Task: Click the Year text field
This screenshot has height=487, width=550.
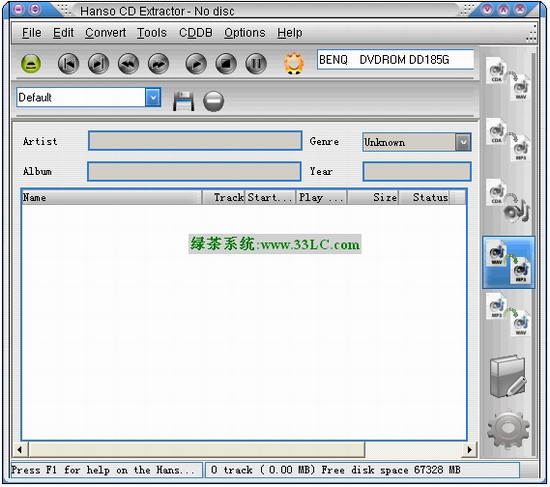Action: pos(417,171)
